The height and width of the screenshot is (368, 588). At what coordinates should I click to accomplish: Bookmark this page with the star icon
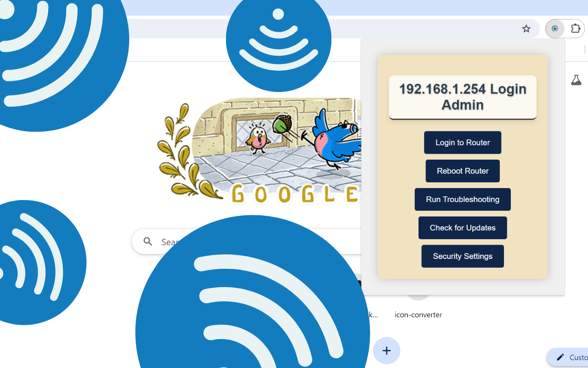pos(526,29)
